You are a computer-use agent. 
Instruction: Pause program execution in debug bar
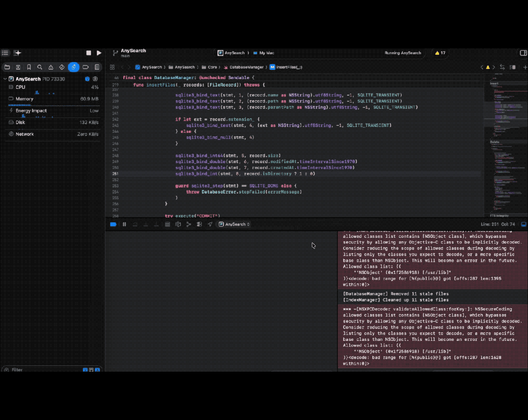(124, 224)
